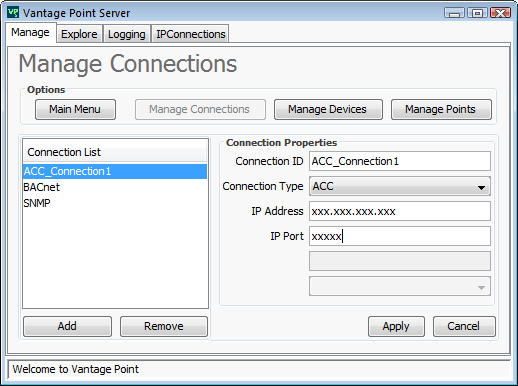Open the Logging tab
This screenshot has width=518, height=386.
click(127, 34)
